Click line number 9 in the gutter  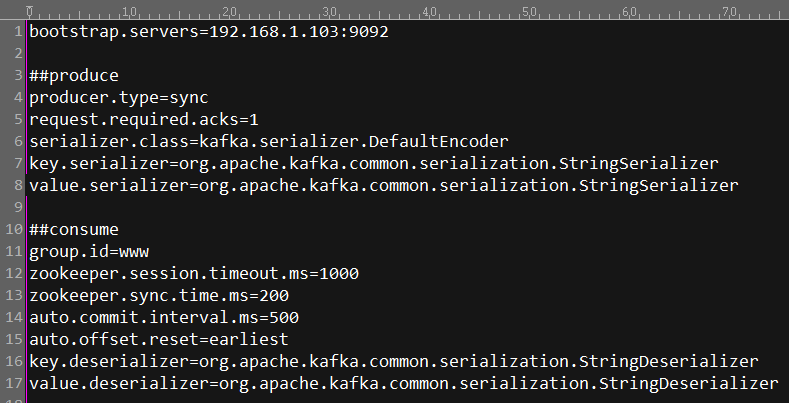click(x=19, y=207)
